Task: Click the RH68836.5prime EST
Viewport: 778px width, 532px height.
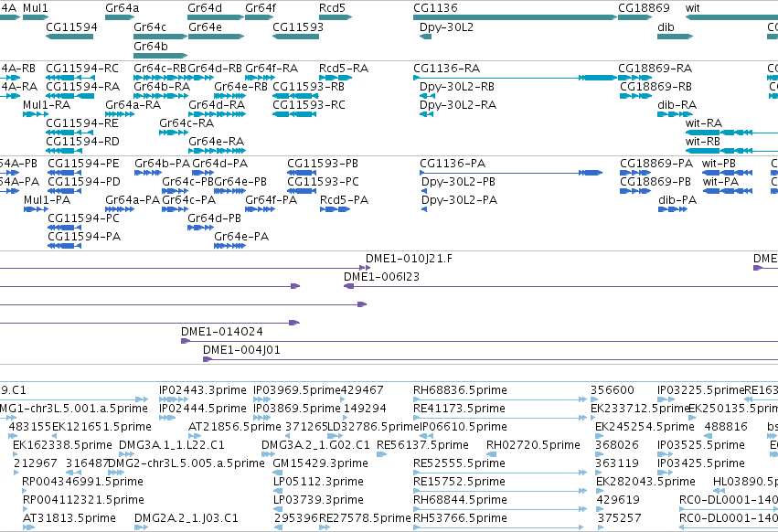Action: (x=500, y=399)
